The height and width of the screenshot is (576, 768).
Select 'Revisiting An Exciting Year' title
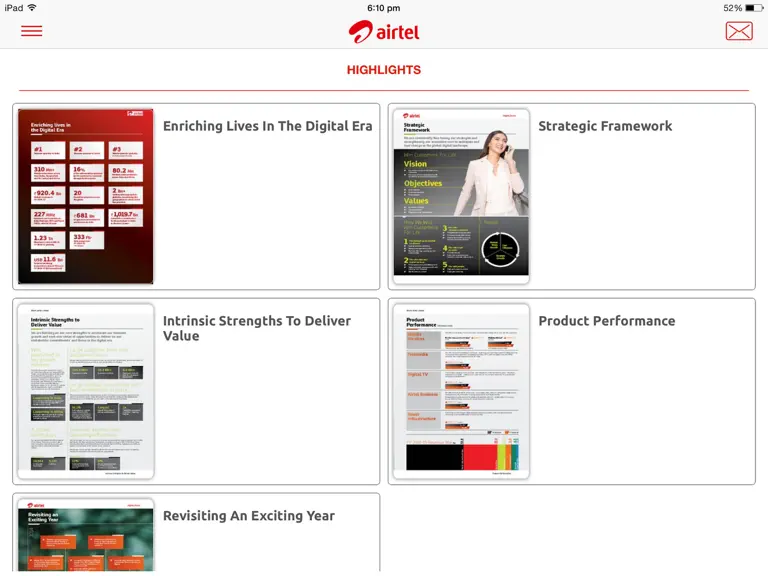[249, 516]
